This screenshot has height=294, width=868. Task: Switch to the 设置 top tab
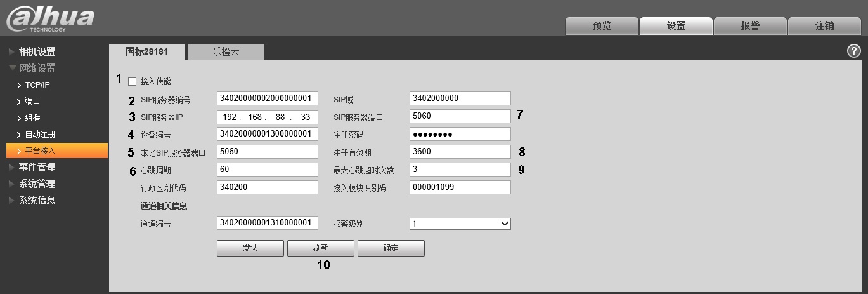(x=676, y=26)
